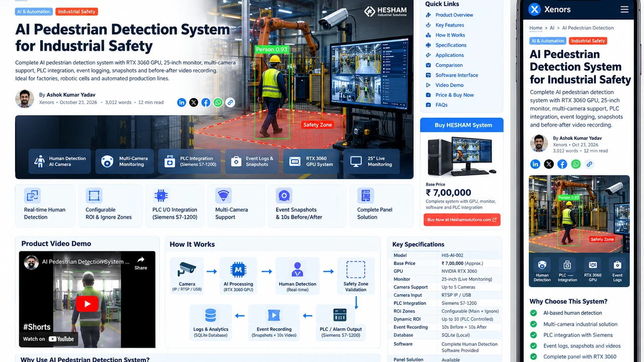Image resolution: width=644 pixels, height=362 pixels.
Task: Tap copy-link icon in the mobile preview
Action: pyautogui.click(x=590, y=164)
